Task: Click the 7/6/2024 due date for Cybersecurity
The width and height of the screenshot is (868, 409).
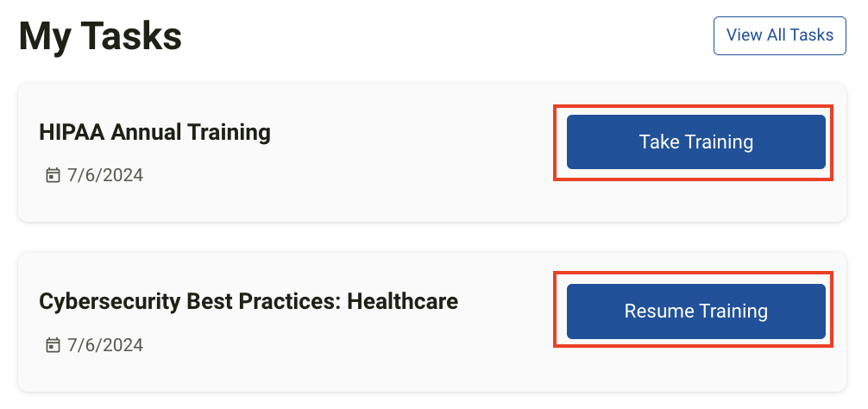Action: pyautogui.click(x=105, y=346)
